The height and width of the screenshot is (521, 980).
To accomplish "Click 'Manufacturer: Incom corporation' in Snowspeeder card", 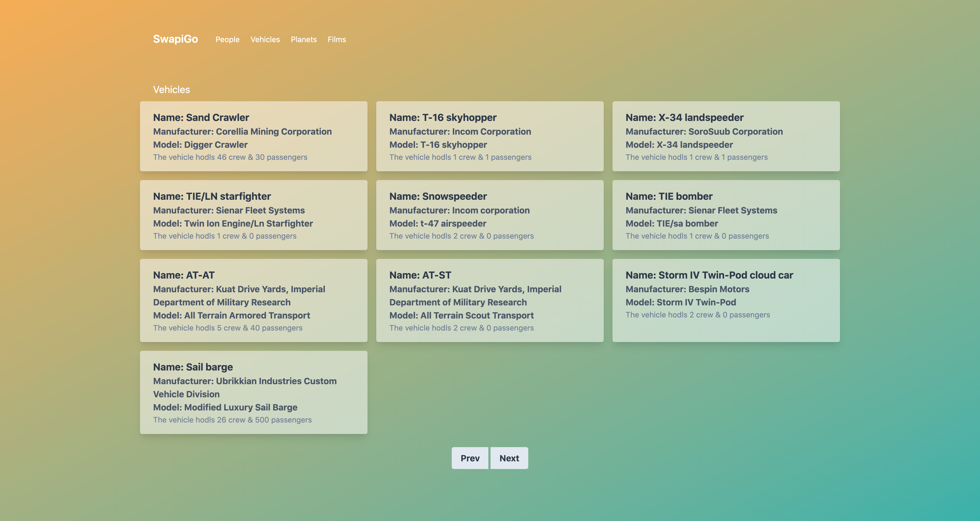I will click(459, 210).
